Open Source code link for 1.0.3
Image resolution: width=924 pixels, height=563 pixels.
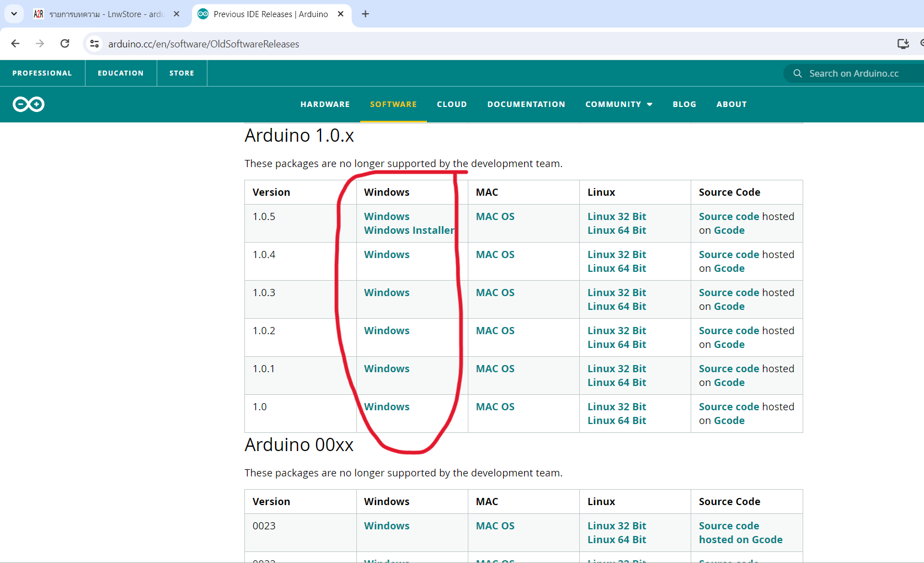coord(729,293)
